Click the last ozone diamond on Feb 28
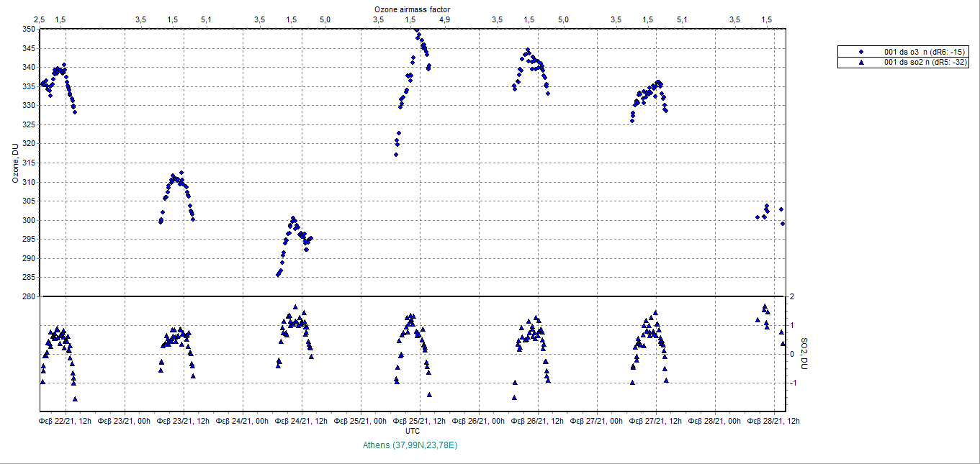 tap(783, 224)
